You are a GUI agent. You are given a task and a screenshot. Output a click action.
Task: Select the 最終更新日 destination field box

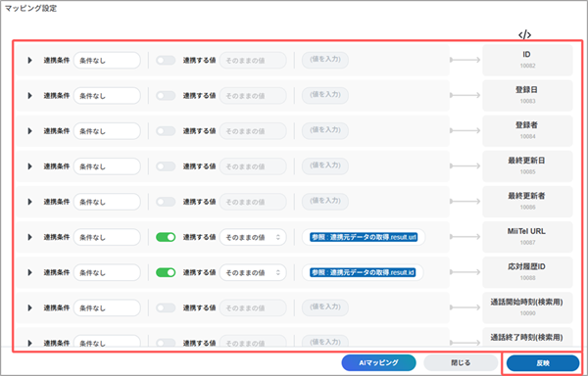(527, 165)
